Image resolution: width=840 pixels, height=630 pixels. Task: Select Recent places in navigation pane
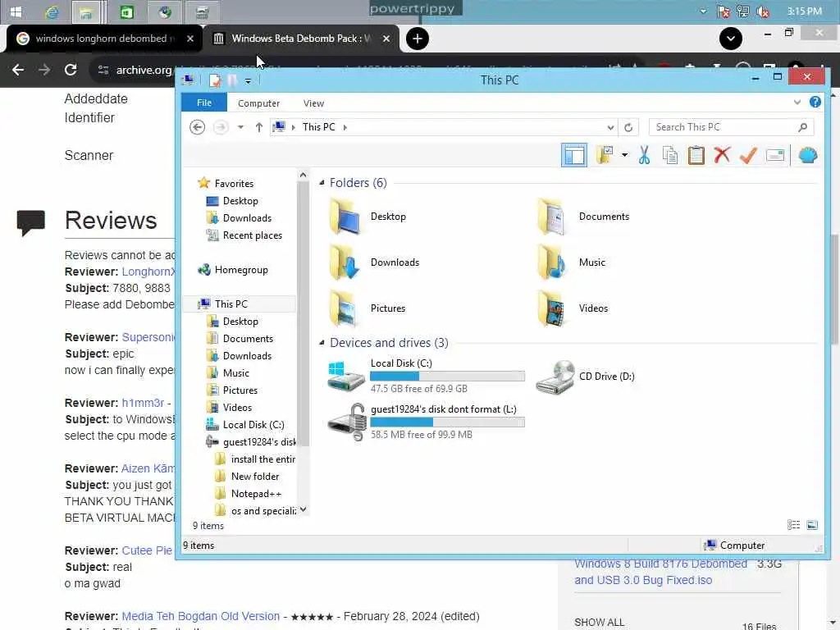pyautogui.click(x=253, y=235)
